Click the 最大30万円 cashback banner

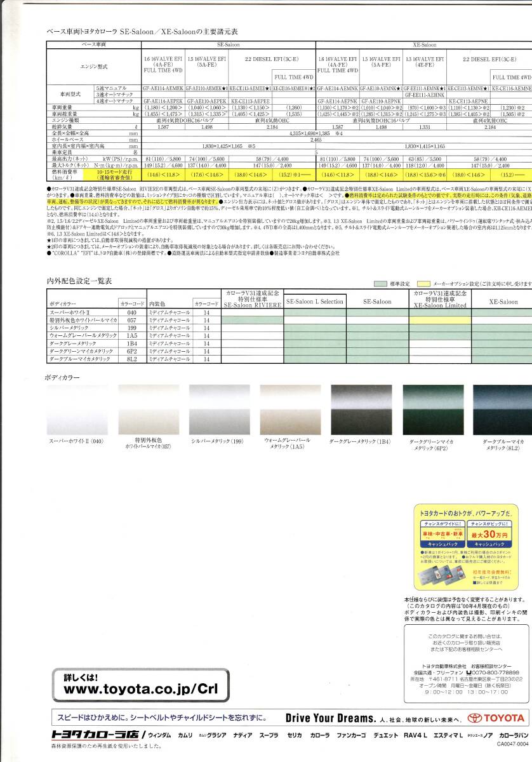click(489, 535)
